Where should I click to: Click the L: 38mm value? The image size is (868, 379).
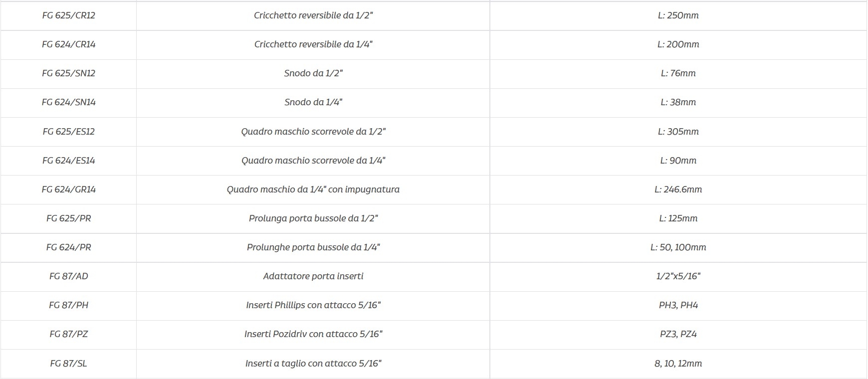[678, 102]
